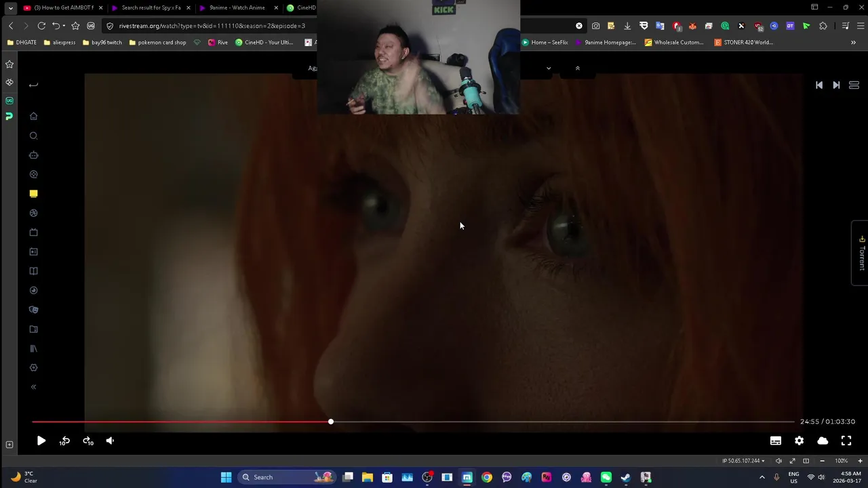Open browser tab list dropdown
Viewport: 868px width, 488px height.
pyautogui.click(x=10, y=8)
